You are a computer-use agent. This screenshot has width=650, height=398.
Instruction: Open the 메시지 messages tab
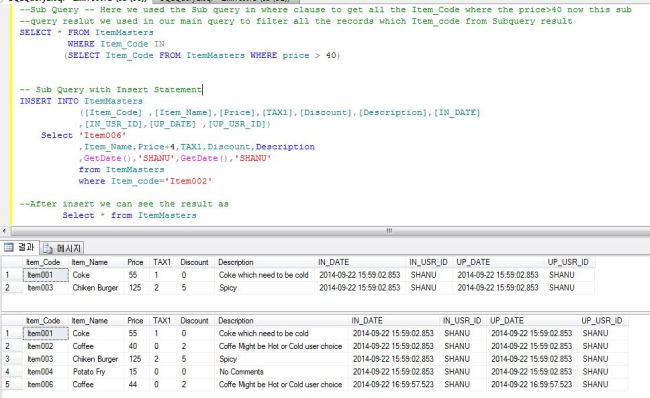point(62,248)
